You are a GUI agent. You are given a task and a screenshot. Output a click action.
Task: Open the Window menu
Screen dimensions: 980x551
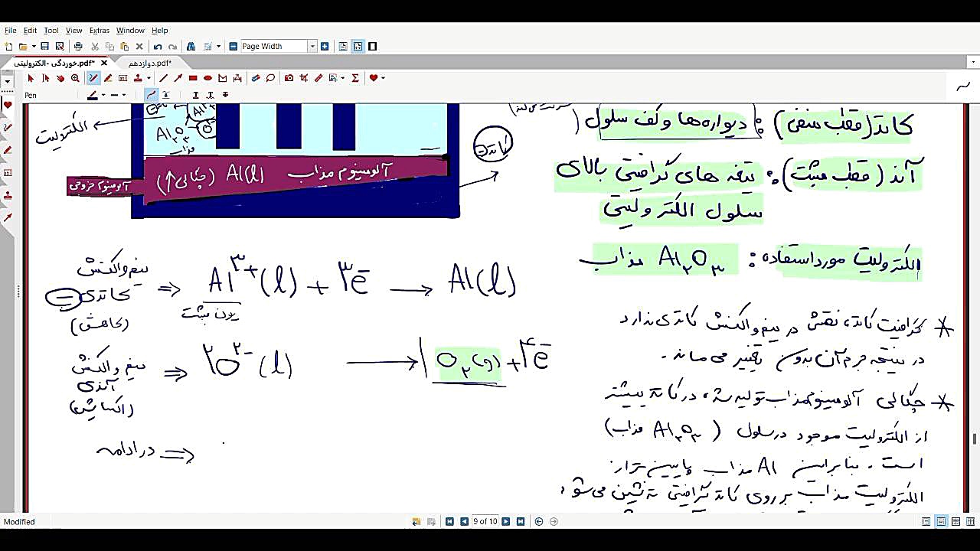coord(130,31)
